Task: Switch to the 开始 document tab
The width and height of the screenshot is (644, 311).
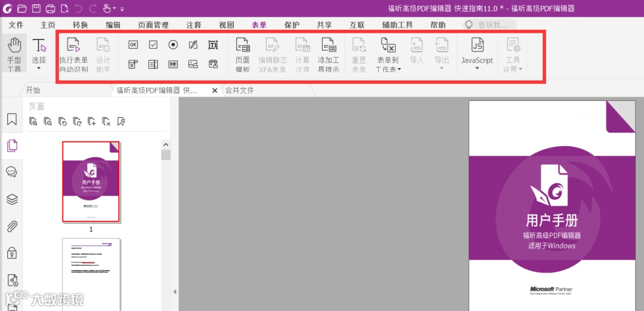Action: pyautogui.click(x=33, y=91)
